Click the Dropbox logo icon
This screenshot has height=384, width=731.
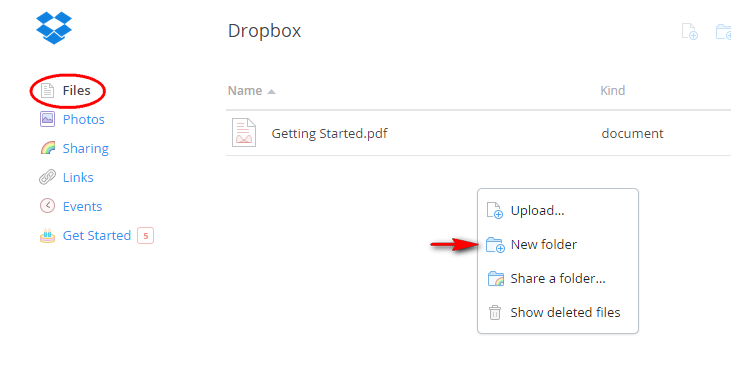pyautogui.click(x=54, y=28)
